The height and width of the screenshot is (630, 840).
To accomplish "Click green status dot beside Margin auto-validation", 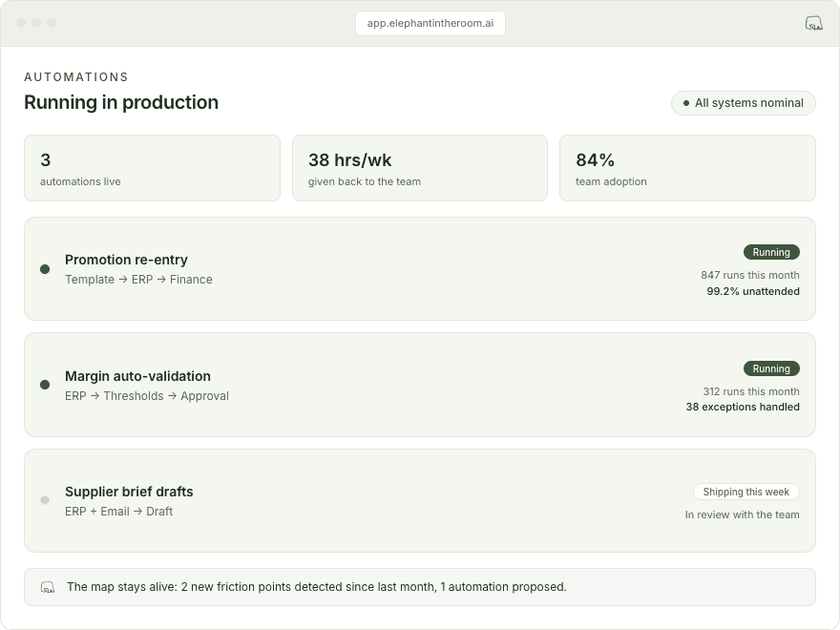I will pyautogui.click(x=45, y=385).
